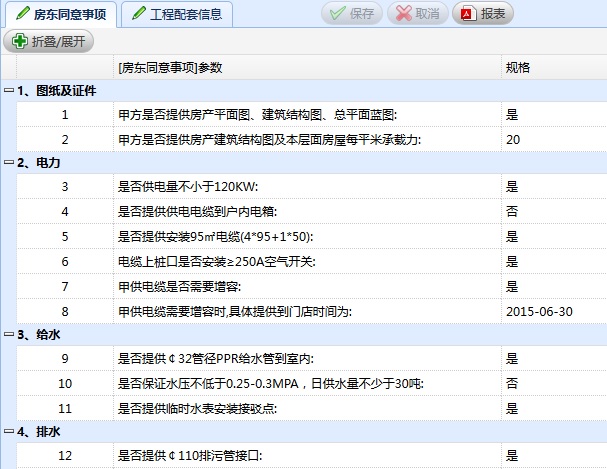The image size is (607, 469).
Task: Click row number 1 cell
Action: 65,115
